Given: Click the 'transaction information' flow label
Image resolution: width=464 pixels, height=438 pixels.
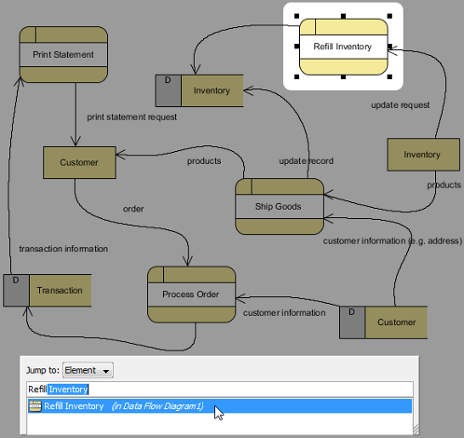Looking at the screenshot, I should tap(63, 249).
